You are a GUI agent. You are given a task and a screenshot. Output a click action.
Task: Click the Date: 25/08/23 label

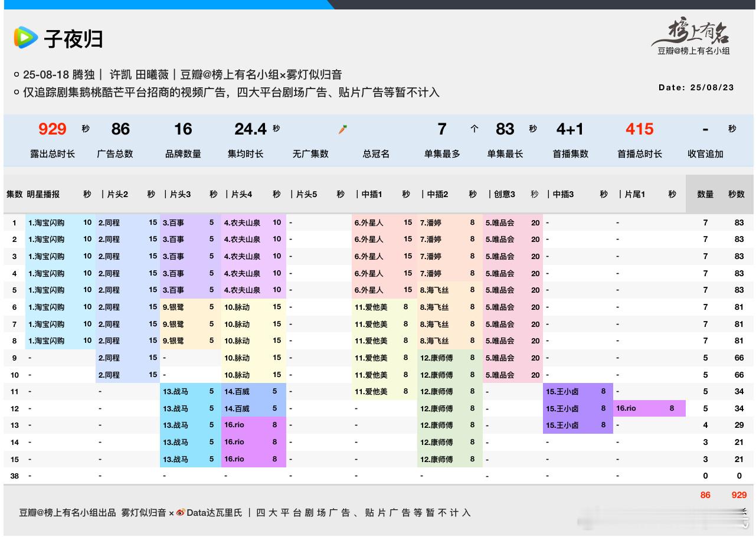[696, 87]
